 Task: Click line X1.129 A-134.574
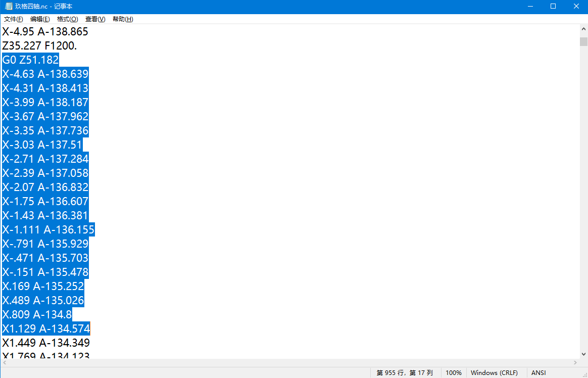pos(46,328)
